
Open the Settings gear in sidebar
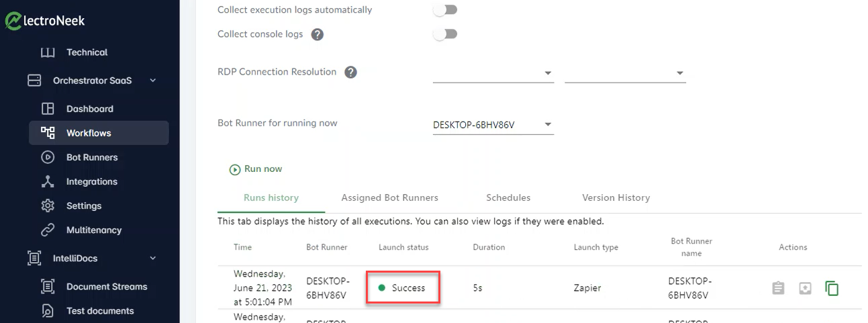click(x=48, y=205)
